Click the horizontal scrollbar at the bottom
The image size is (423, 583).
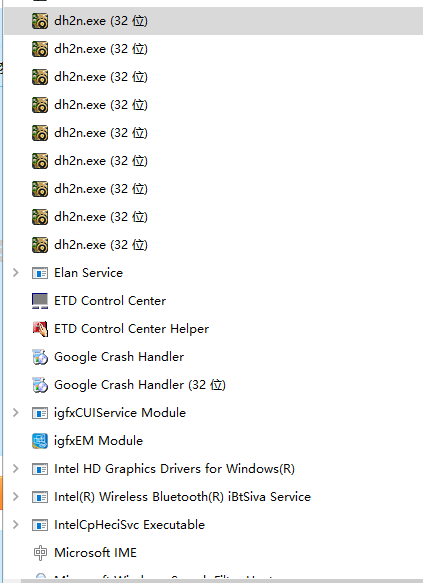222,581
